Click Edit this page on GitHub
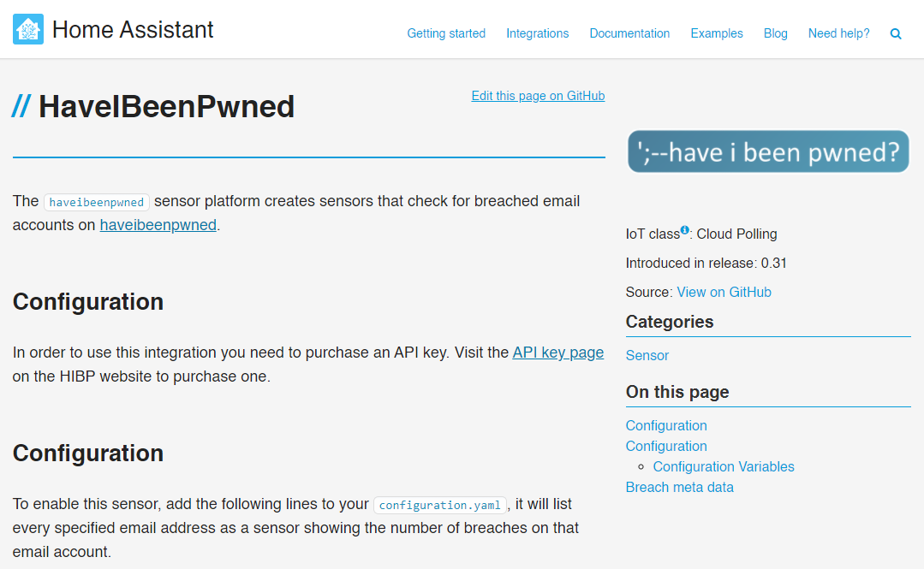 click(538, 96)
